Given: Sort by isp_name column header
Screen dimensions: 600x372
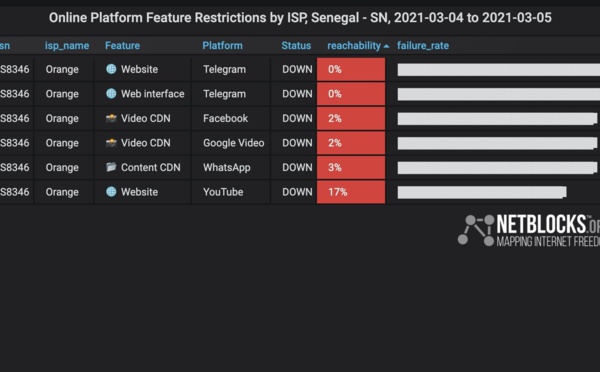Looking at the screenshot, I should (x=67, y=46).
